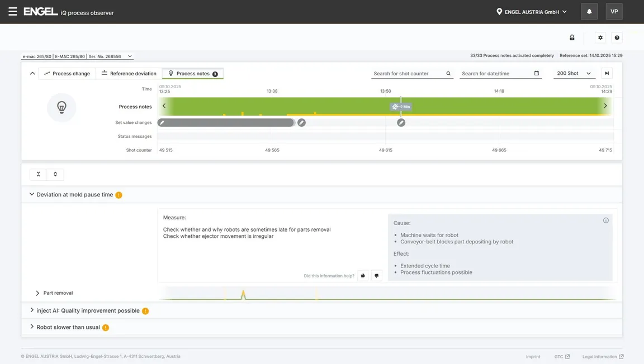Switch to the Reference deviation tab
The height and width of the screenshot is (364, 644).
coord(129,74)
